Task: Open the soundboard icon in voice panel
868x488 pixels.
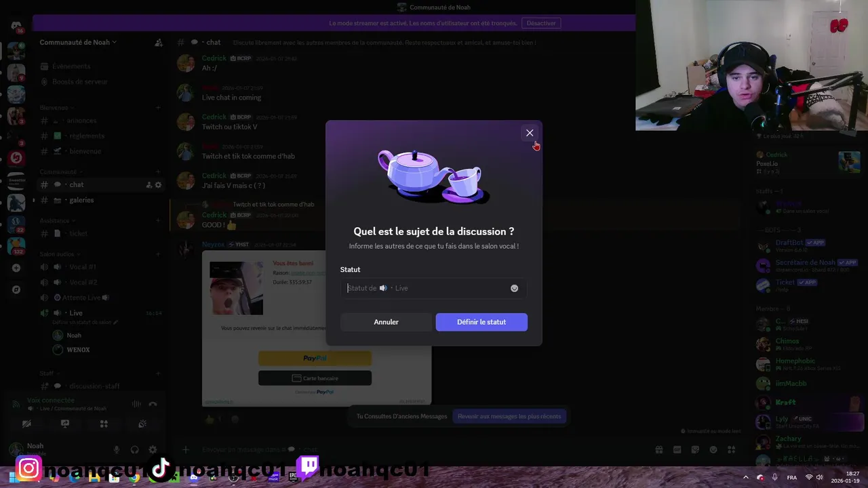Action: click(142, 424)
